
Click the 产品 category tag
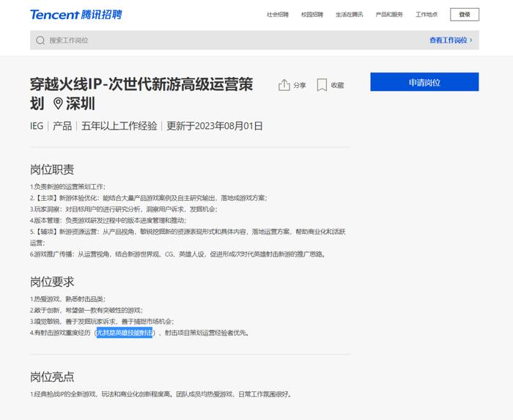pos(62,126)
